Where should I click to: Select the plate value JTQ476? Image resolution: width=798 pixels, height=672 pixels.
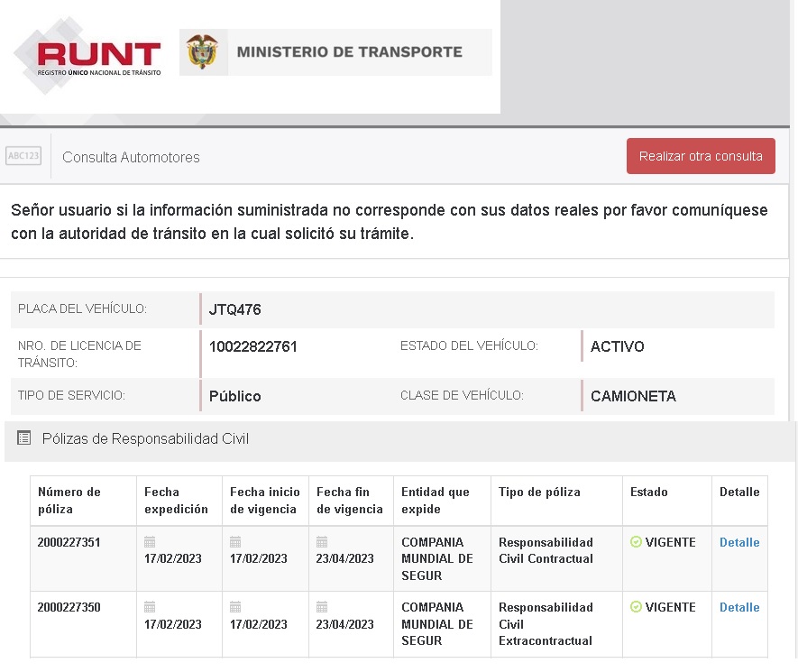[234, 310]
